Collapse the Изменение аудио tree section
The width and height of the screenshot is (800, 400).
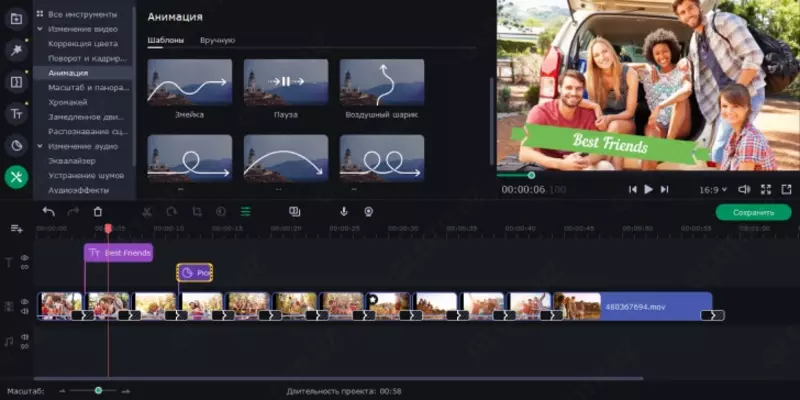point(40,146)
